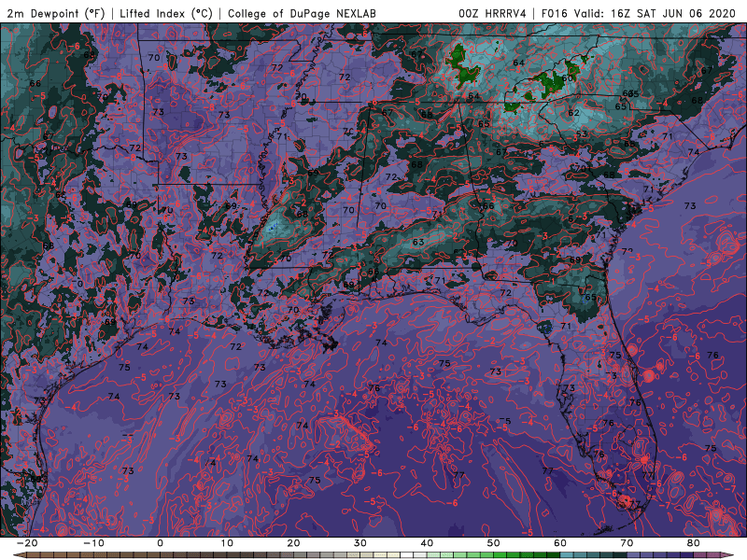Click the 60 label on the color scale
This screenshot has height=560, width=747.
560,543
